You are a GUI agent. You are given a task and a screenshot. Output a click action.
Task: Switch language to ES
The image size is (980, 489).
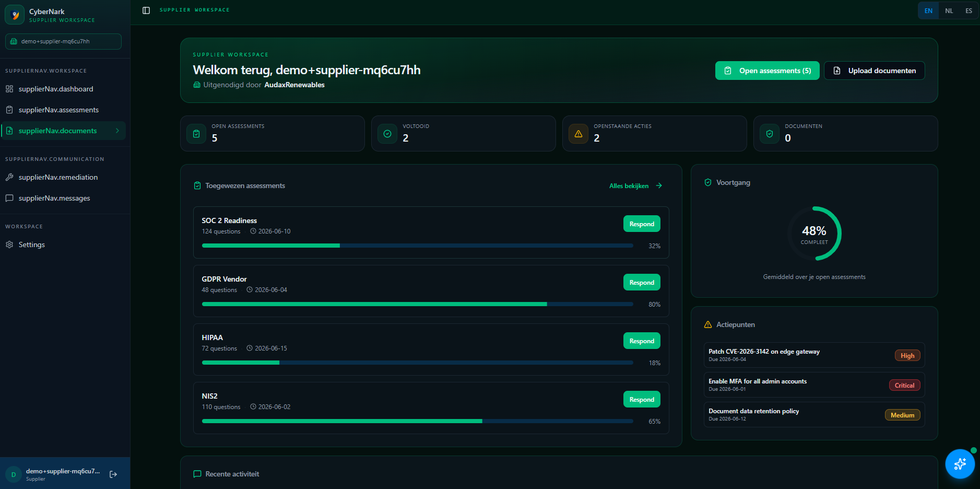[x=969, y=10]
